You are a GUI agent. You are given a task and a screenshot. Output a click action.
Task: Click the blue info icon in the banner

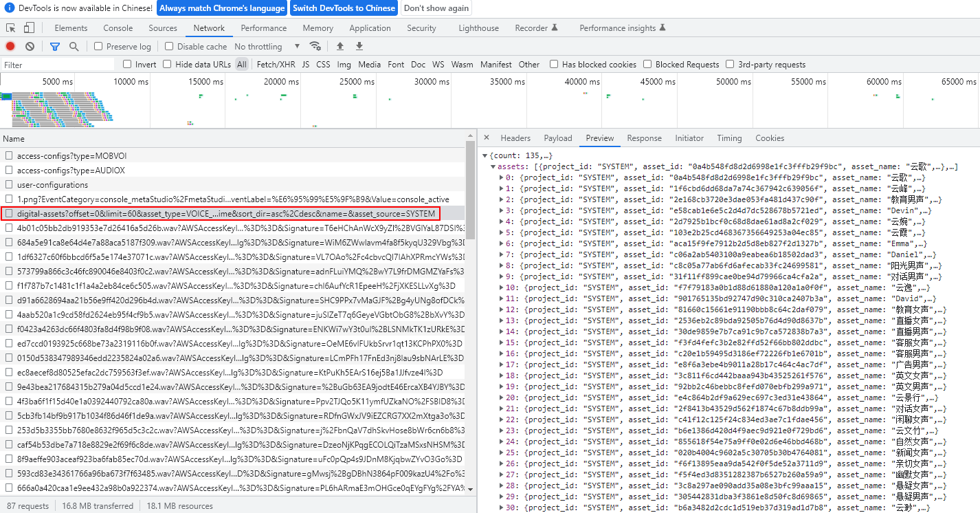click(x=9, y=8)
